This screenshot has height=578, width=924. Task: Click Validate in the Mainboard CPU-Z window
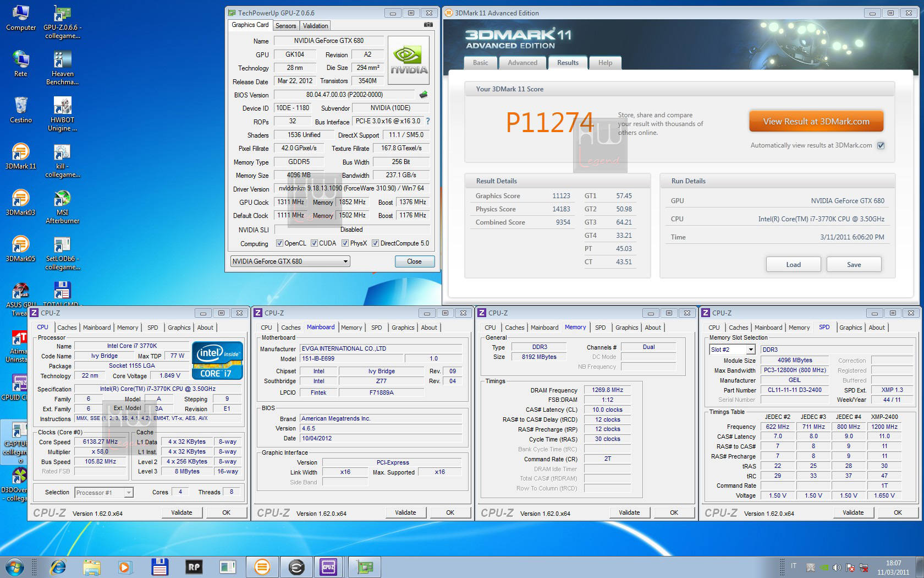tap(405, 512)
